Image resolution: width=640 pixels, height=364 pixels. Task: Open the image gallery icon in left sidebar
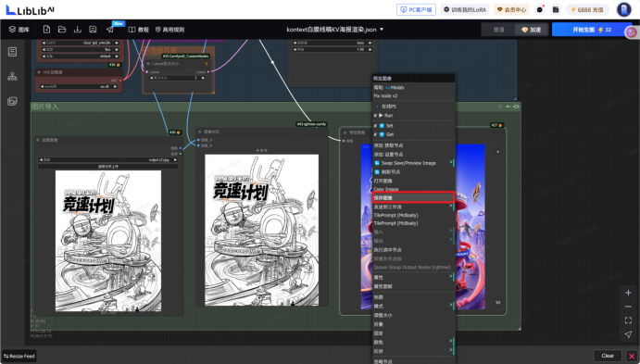12,101
